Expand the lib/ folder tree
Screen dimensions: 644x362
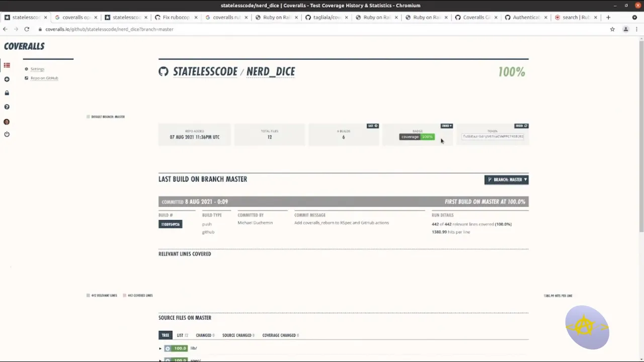pos(160,348)
